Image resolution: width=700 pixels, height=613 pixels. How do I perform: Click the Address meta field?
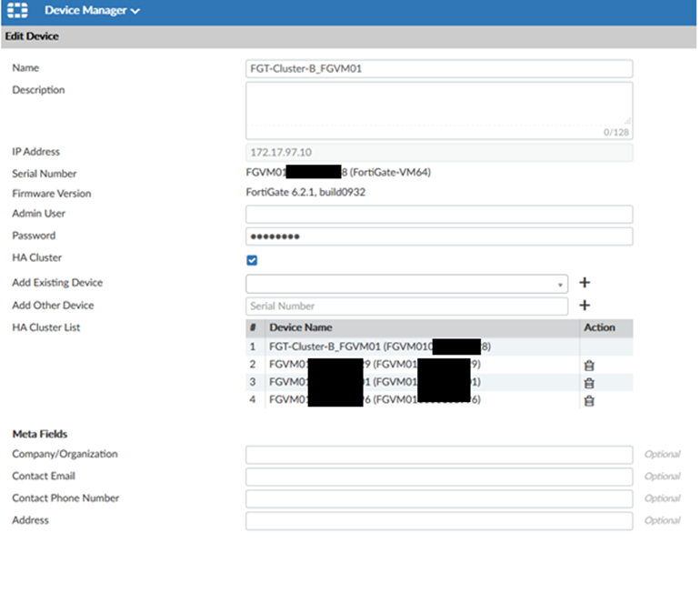click(x=438, y=521)
